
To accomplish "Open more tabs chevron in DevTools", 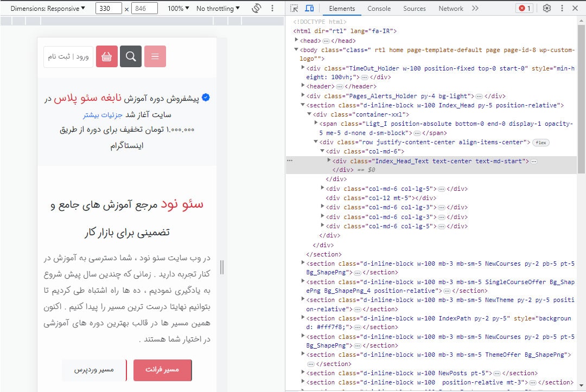I will [475, 8].
